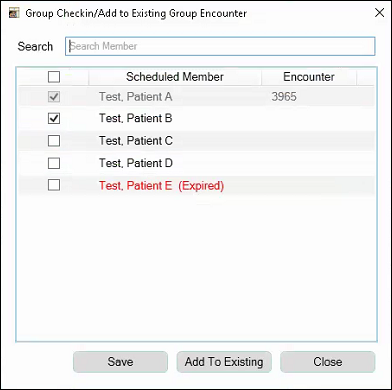Click encounter number 3965
The width and height of the screenshot is (392, 390).
284,97
